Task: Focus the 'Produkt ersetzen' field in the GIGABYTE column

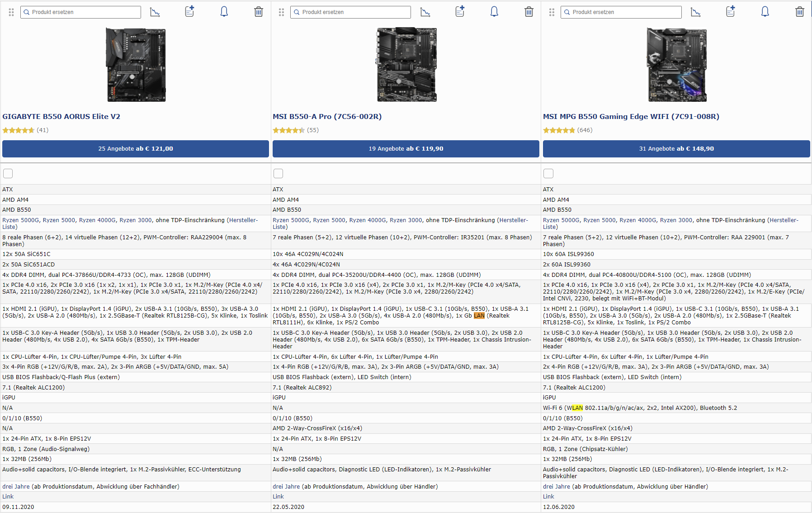Action: coord(80,12)
